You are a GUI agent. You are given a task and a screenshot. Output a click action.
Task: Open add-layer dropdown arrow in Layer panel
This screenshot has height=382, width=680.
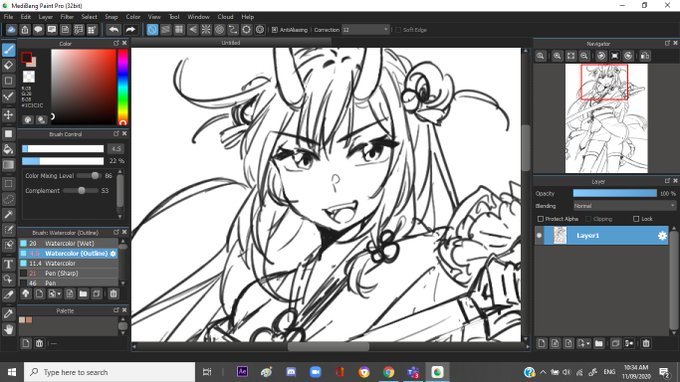pyautogui.click(x=588, y=343)
